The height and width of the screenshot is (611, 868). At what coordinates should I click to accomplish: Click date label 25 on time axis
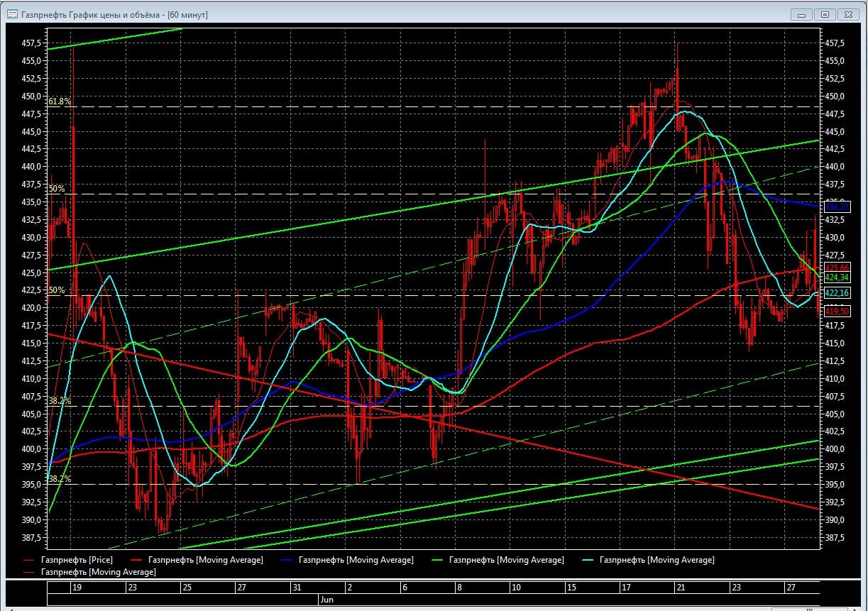pyautogui.click(x=187, y=588)
